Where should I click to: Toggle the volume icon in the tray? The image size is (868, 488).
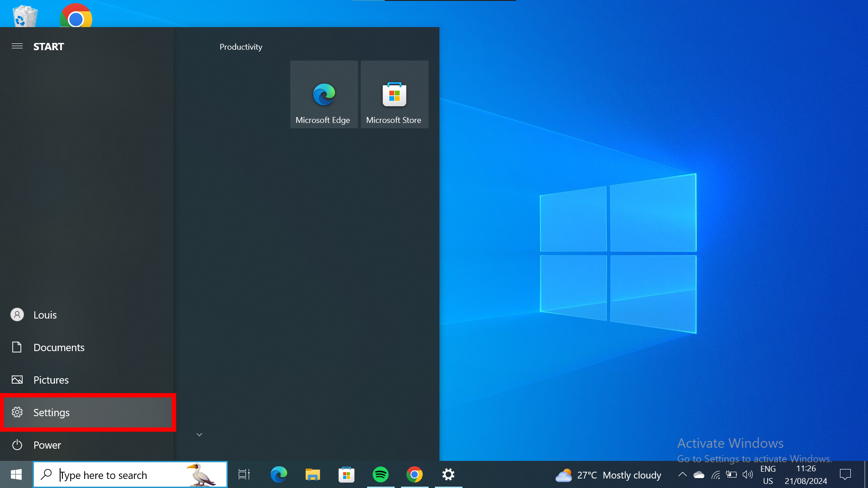pos(747,474)
